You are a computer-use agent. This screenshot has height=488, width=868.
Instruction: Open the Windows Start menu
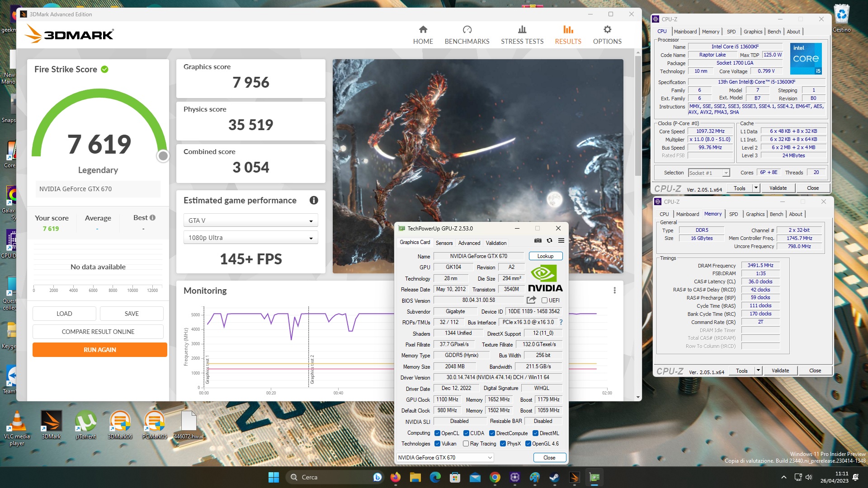pyautogui.click(x=274, y=477)
